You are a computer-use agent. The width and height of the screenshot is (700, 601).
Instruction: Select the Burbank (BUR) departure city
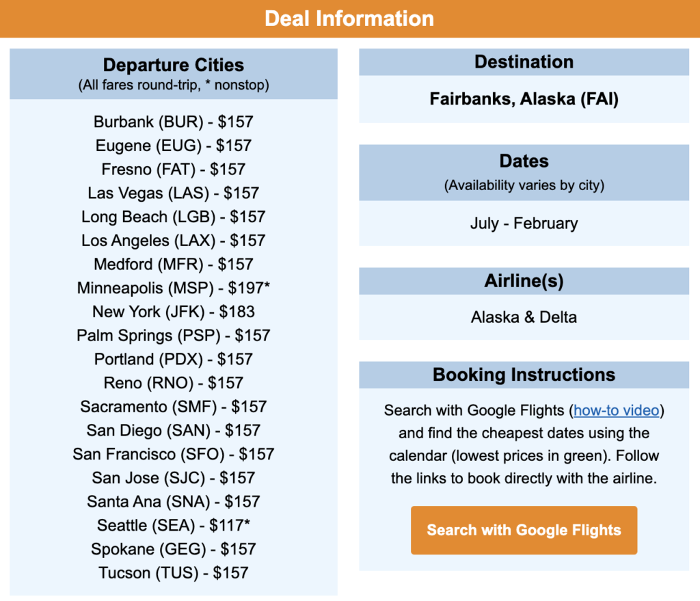pyautogui.click(x=173, y=122)
